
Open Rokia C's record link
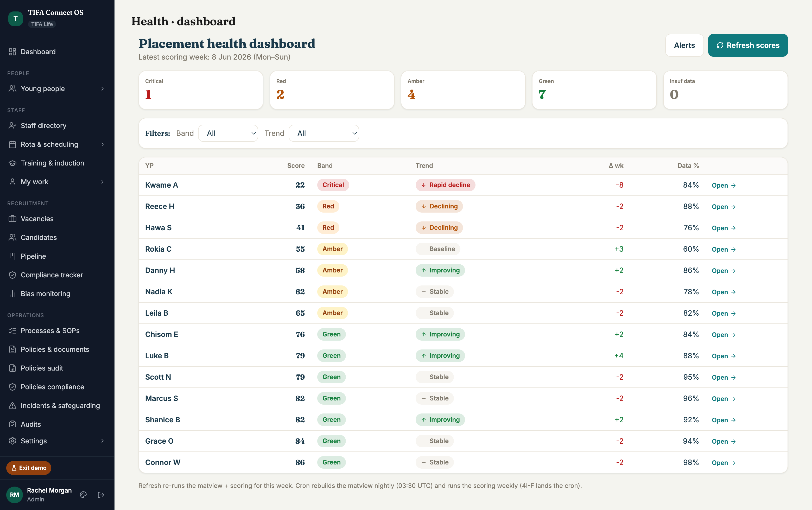point(724,250)
